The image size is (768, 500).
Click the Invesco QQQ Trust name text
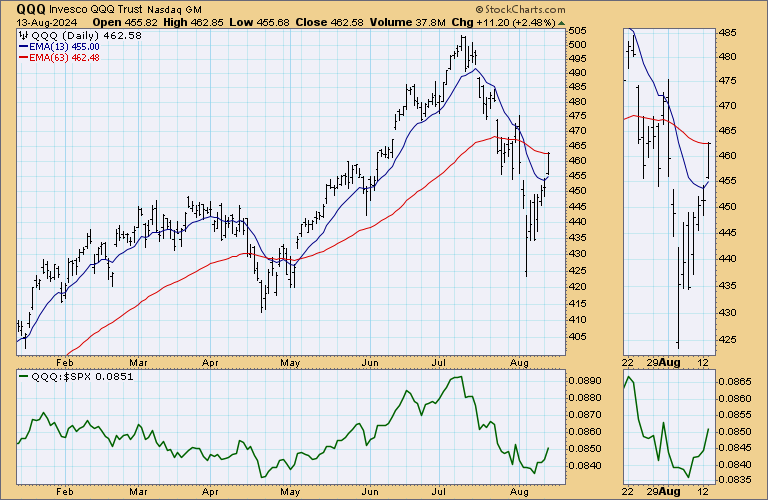click(x=96, y=9)
